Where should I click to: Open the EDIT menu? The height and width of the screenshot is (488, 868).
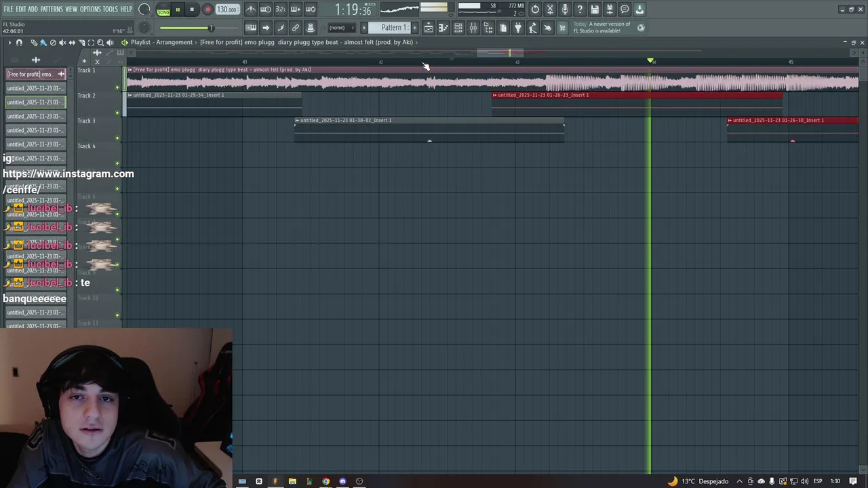[21, 9]
